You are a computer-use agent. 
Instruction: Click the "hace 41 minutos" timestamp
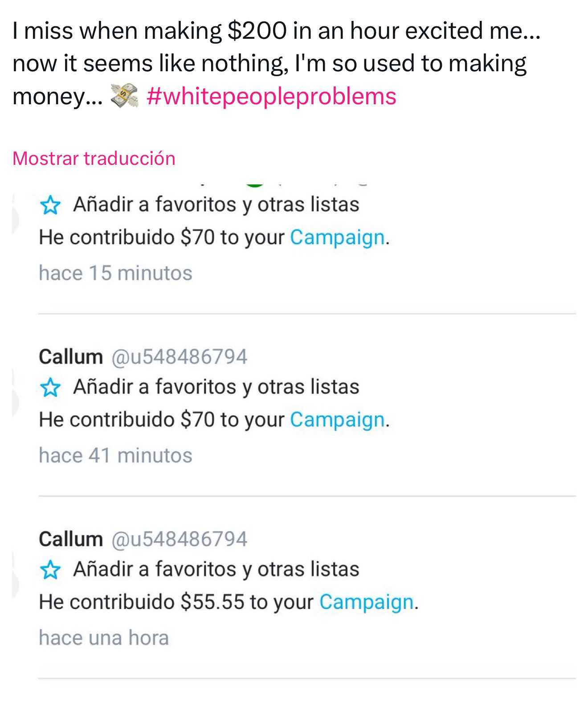115,455
